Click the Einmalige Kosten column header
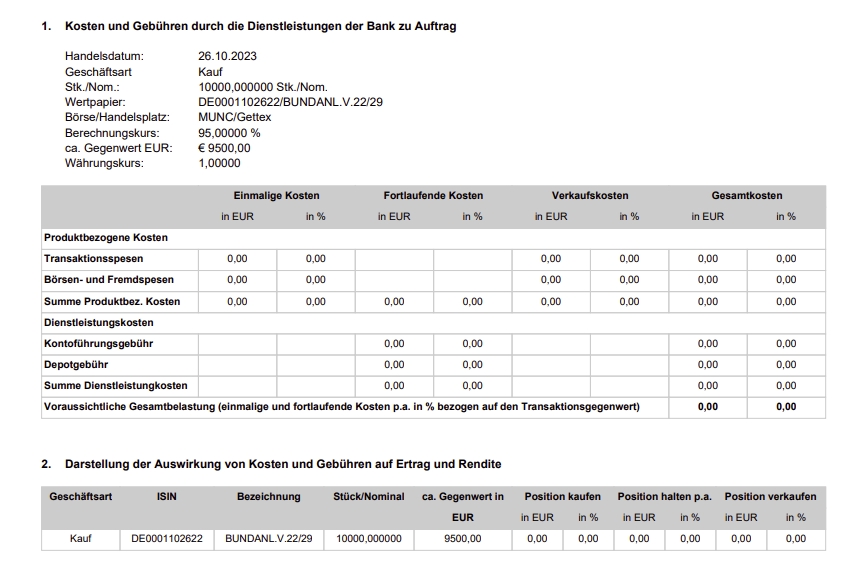 coord(276,196)
